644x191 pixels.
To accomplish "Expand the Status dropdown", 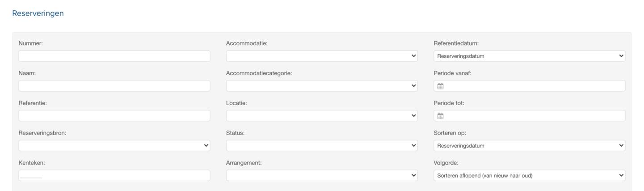I will (x=322, y=146).
